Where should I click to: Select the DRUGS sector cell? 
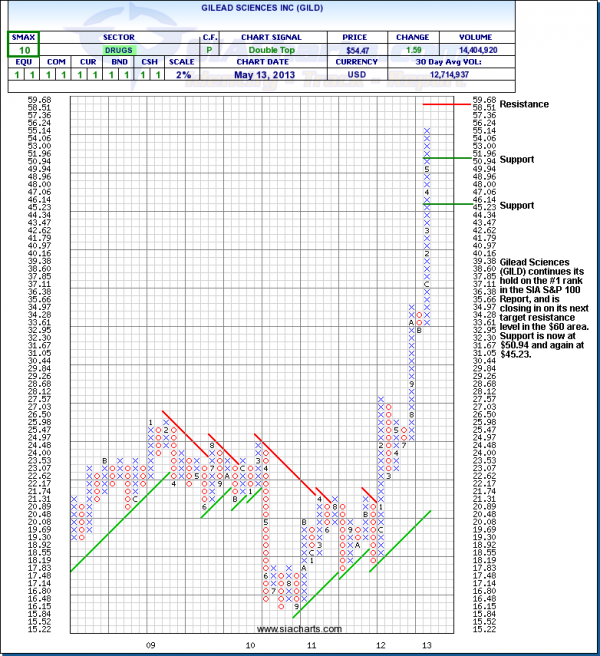pos(119,48)
